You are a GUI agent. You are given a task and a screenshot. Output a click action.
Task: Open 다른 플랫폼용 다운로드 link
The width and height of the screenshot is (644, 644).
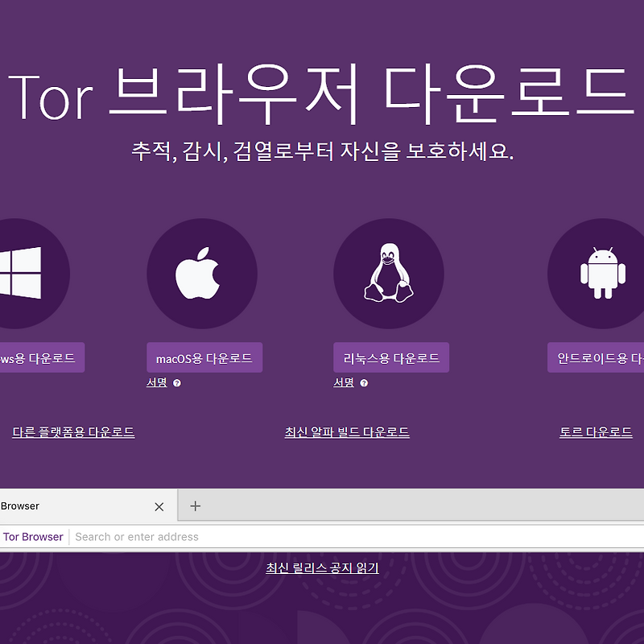73,432
